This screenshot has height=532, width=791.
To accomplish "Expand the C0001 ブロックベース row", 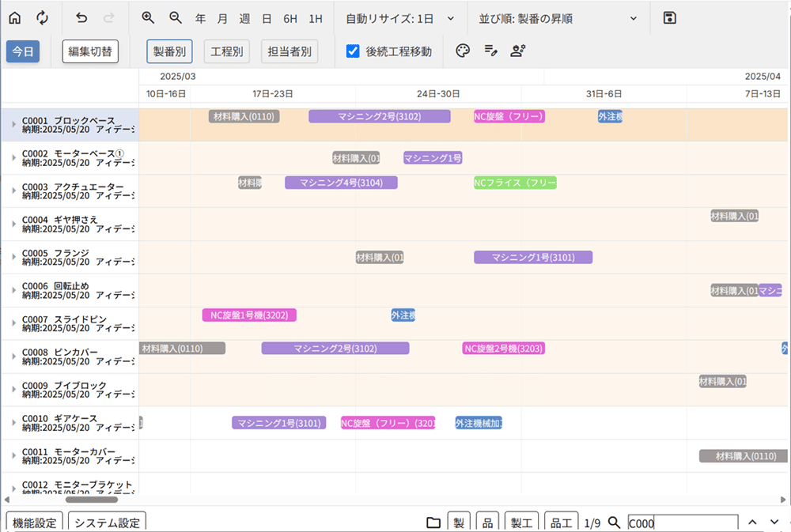I will pyautogui.click(x=13, y=124).
